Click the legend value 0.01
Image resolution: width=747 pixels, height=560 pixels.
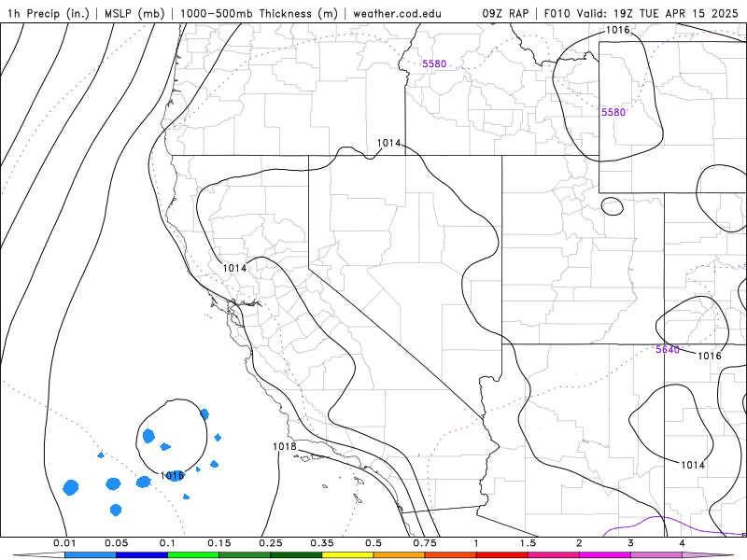[x=64, y=543]
